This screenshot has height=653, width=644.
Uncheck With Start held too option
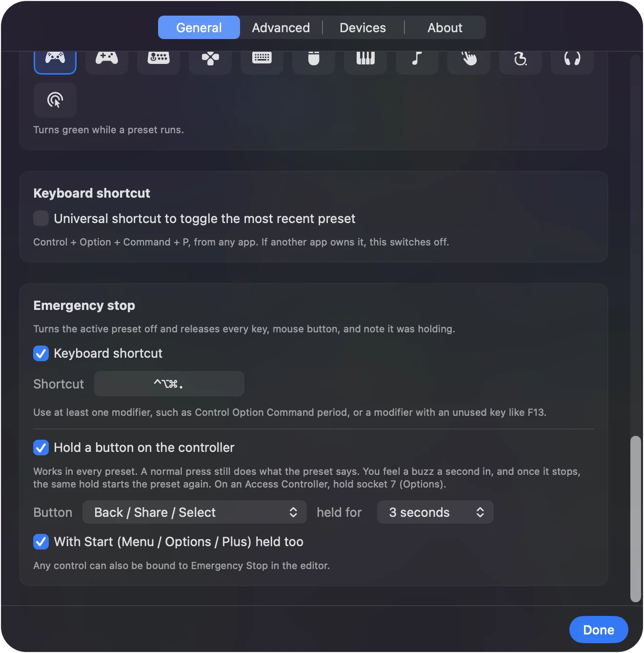[x=41, y=542]
